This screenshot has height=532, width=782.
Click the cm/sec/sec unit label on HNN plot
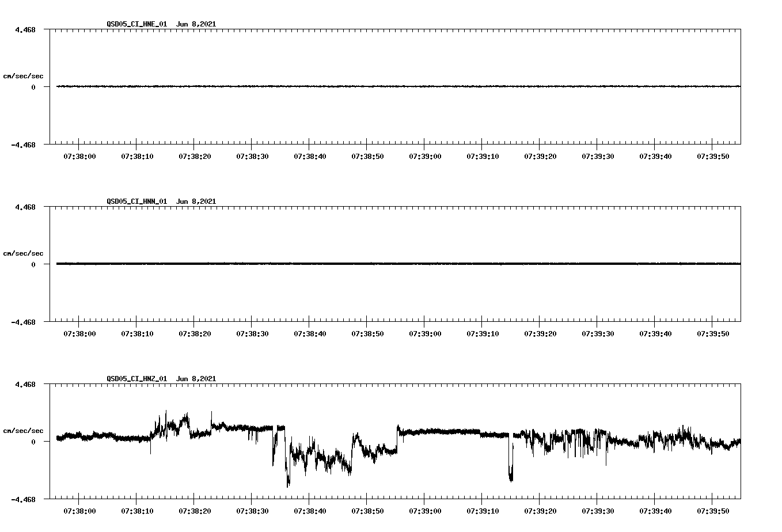tap(23, 254)
